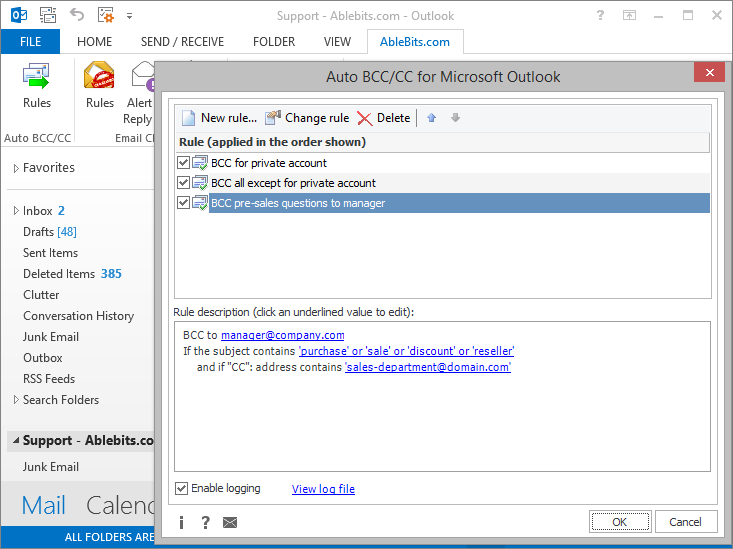Expand Search Folders in the folder pane
733x549 pixels.
click(16, 400)
